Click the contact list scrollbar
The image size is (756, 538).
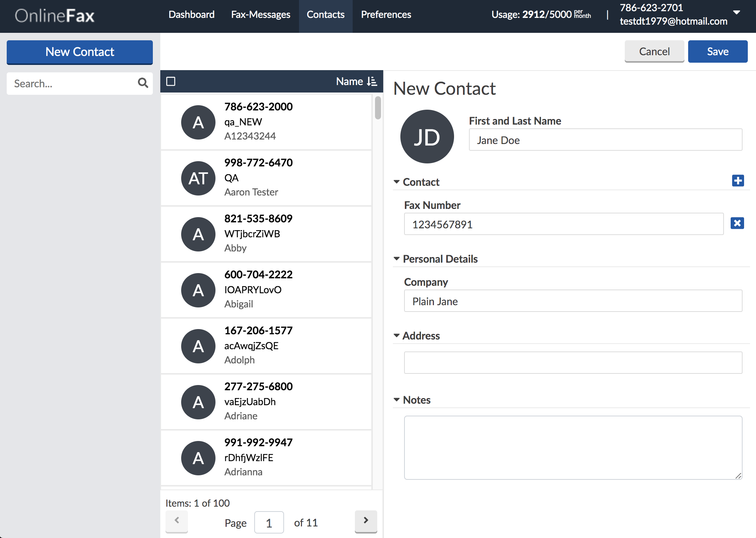378,108
